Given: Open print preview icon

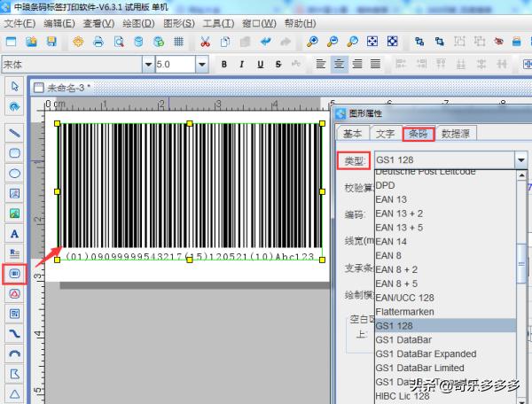Looking at the screenshot, I should tap(119, 42).
